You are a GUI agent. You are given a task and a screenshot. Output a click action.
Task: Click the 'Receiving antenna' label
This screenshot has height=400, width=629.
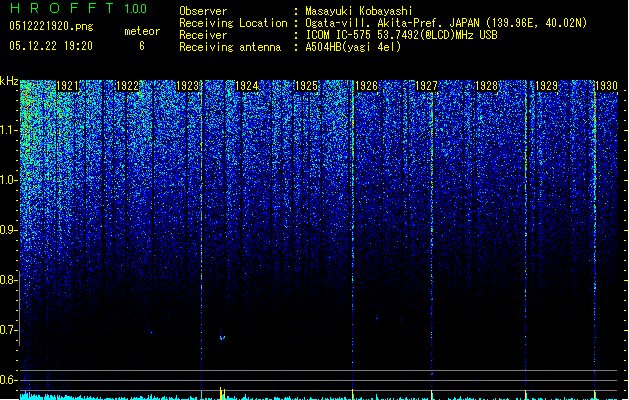tap(230, 47)
